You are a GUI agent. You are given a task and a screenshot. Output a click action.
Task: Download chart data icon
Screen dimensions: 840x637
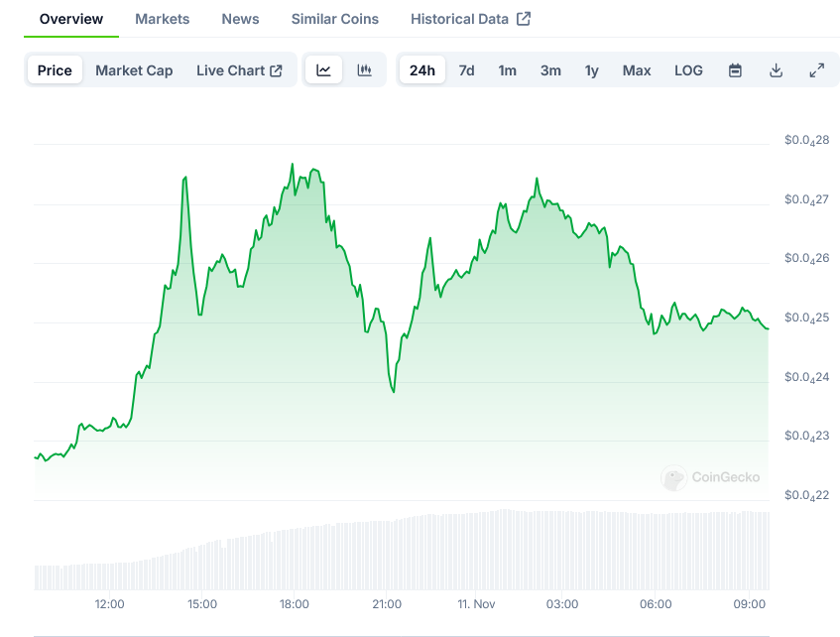[x=776, y=70]
